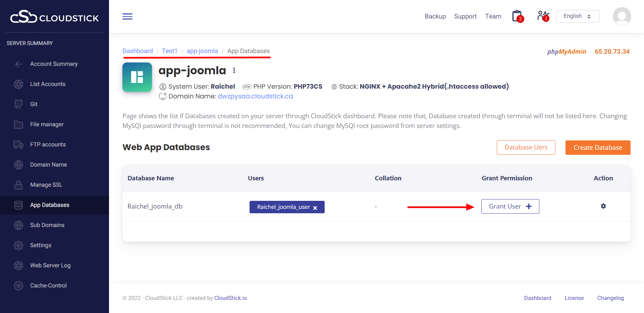Open File manager in sidebar

(x=47, y=124)
